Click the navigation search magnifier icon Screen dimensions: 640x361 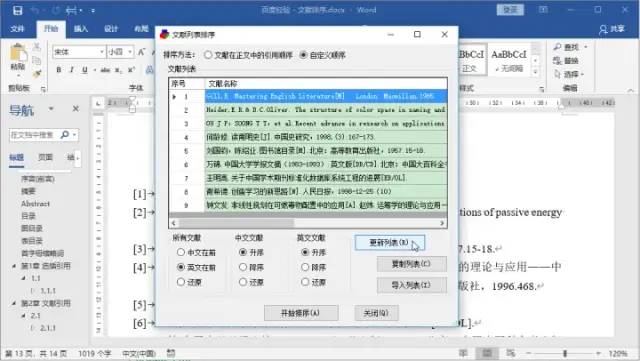[64, 134]
